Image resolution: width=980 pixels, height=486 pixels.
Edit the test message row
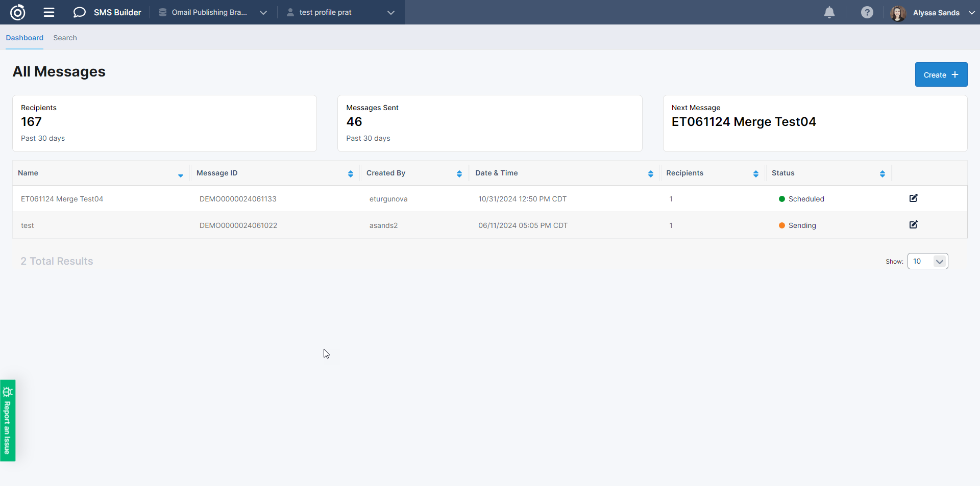[x=913, y=225]
